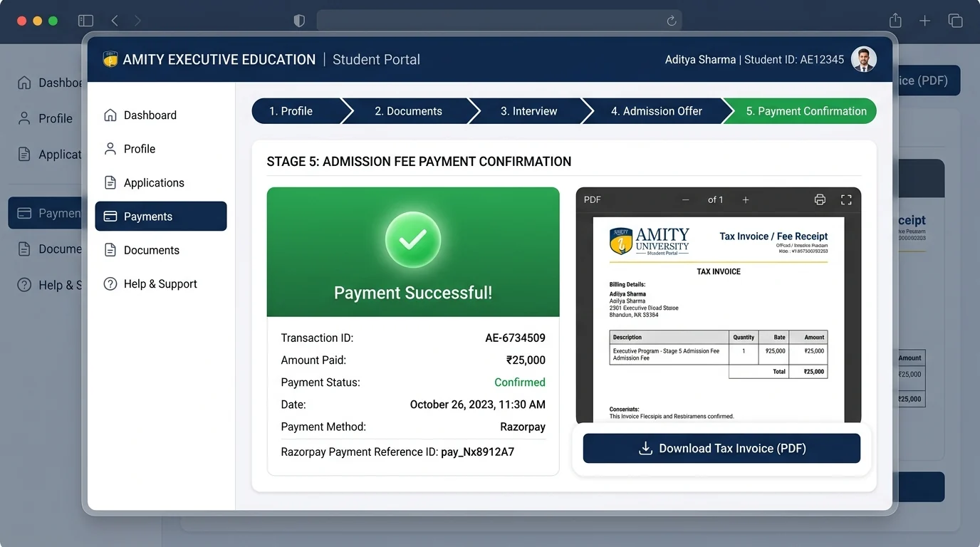Open Dashboard in the portal sidebar
This screenshot has height=547, width=980.
[x=160, y=115]
